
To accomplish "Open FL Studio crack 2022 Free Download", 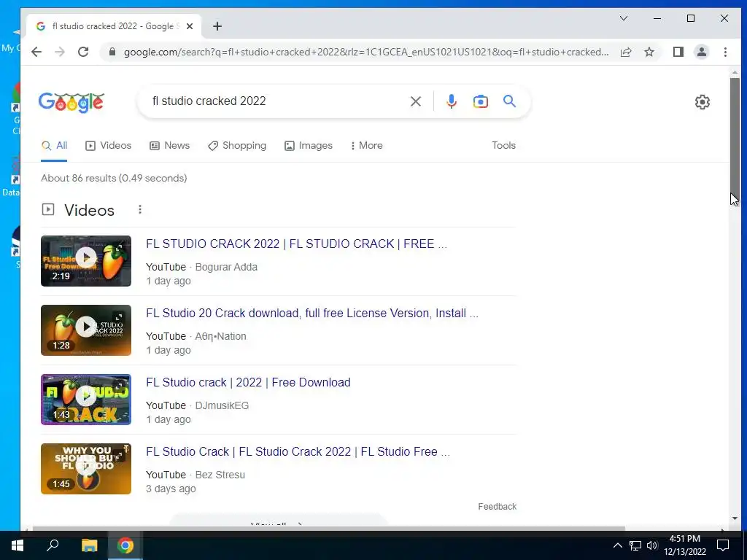I will [x=248, y=382].
